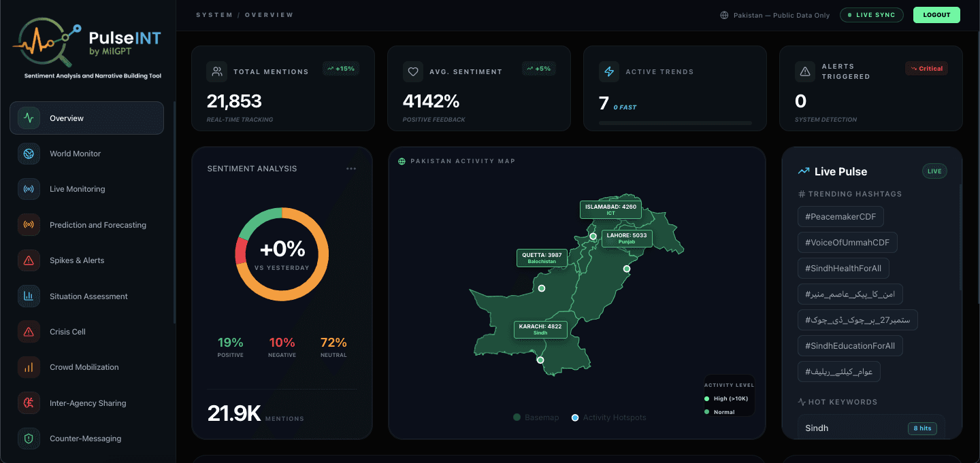Click the Lahore: 5033 map label
Viewport: 980px width, 463px height.
click(627, 238)
